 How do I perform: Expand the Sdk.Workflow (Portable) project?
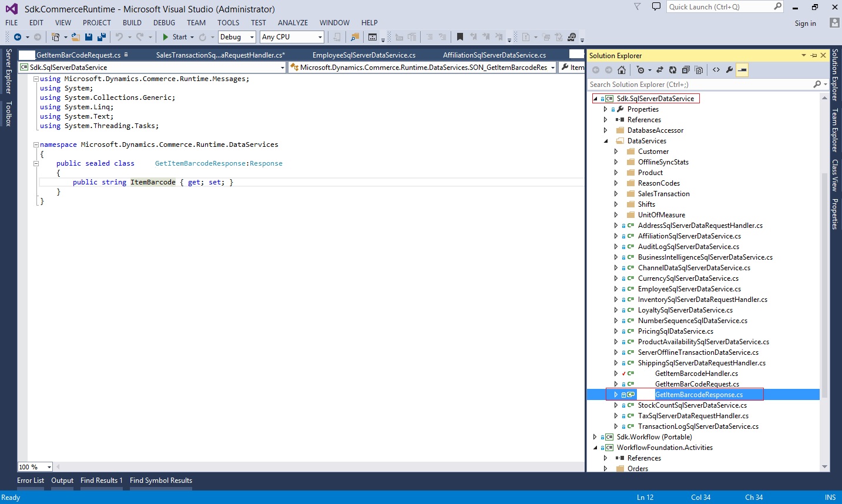(595, 437)
